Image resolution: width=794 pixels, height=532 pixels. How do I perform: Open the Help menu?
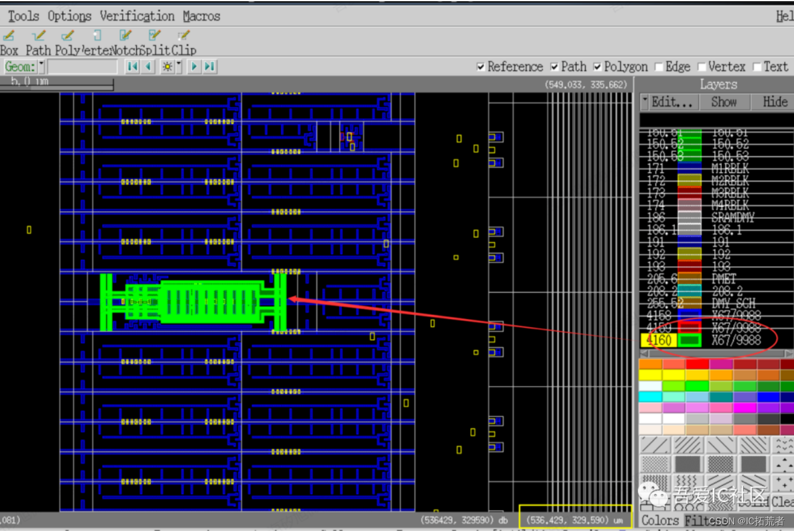(x=785, y=16)
